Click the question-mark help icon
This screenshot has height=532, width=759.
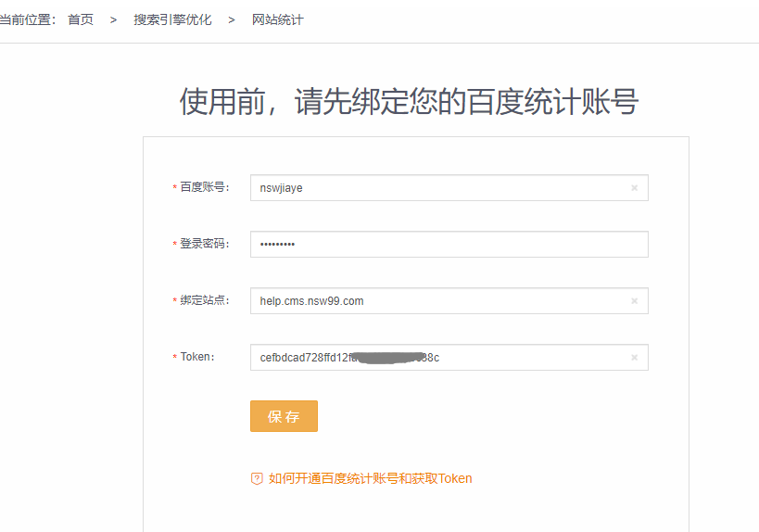[x=257, y=479]
